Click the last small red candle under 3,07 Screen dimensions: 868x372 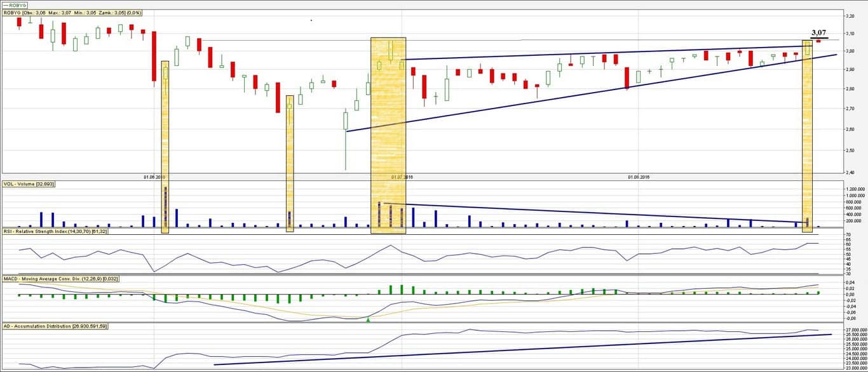click(818, 41)
